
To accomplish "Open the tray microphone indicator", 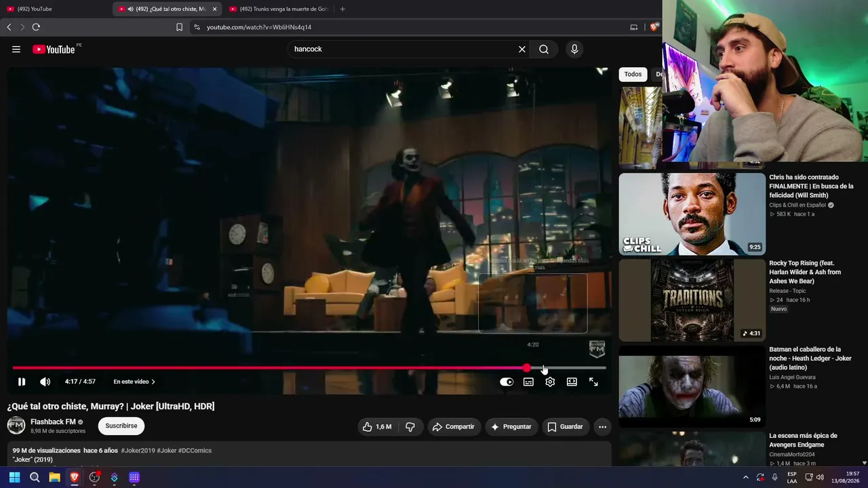I will (x=774, y=477).
